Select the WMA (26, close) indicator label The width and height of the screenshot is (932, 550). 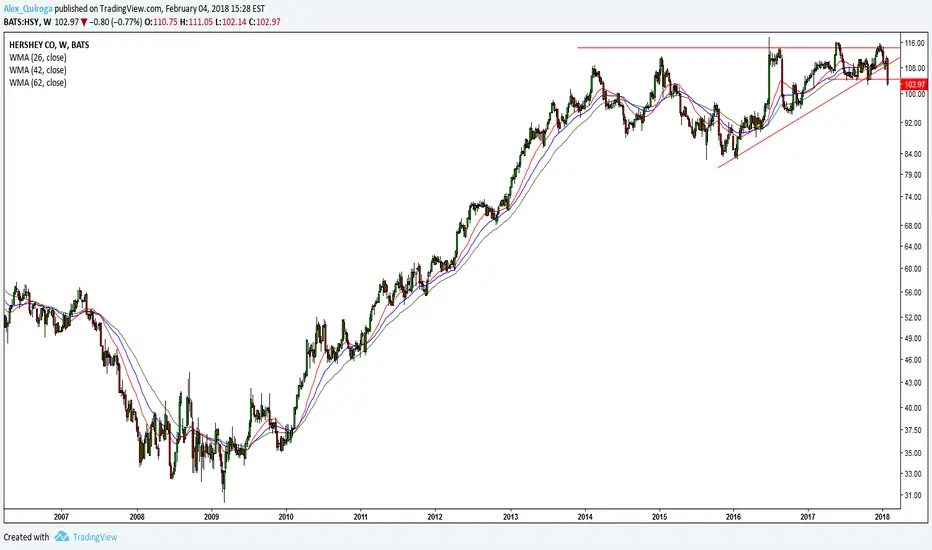(37, 58)
